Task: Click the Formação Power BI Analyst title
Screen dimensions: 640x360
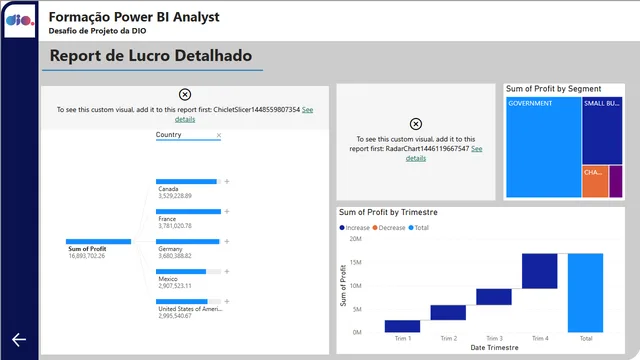Action: (x=134, y=17)
